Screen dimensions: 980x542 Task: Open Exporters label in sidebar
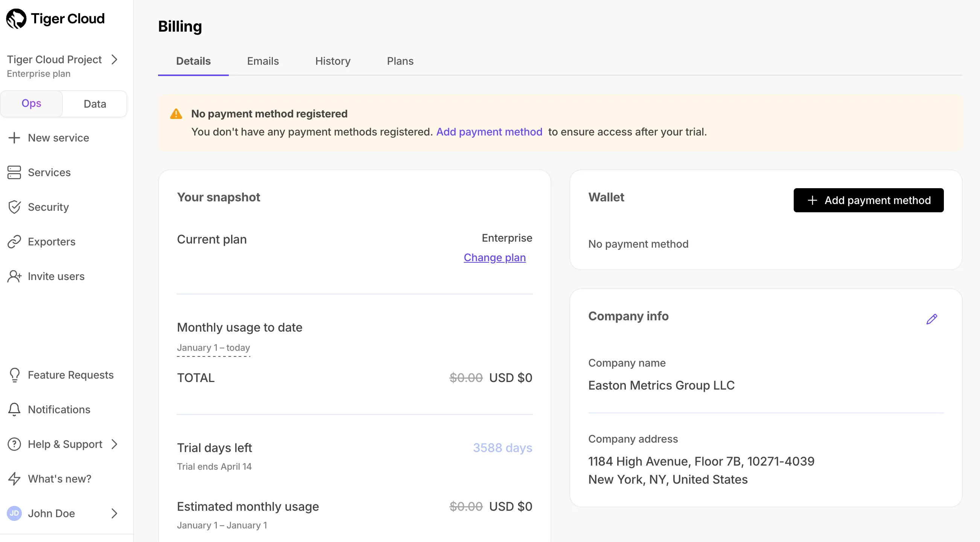[52, 242]
